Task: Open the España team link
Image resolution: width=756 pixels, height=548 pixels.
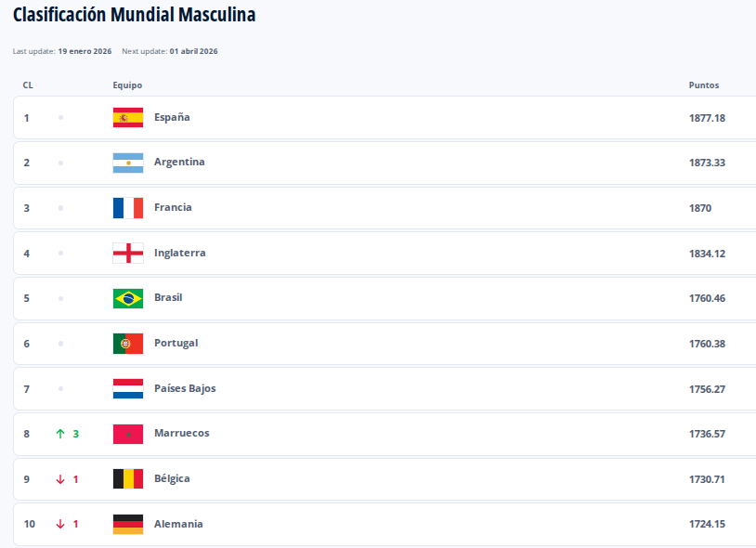Action: [x=172, y=117]
